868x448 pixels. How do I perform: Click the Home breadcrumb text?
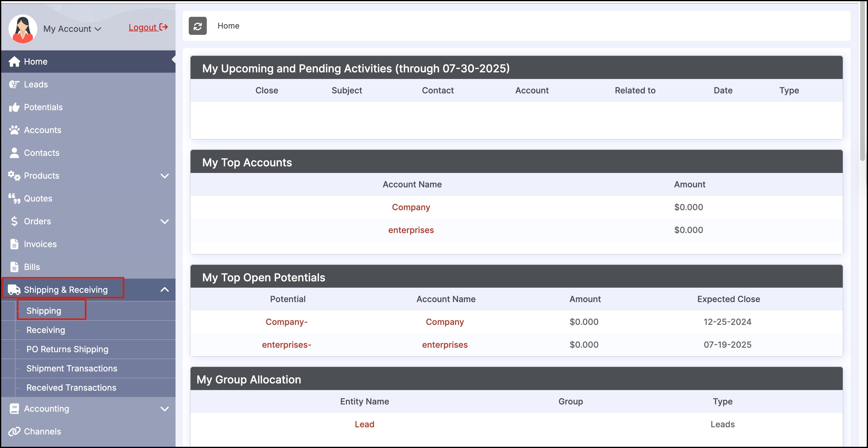(x=228, y=26)
